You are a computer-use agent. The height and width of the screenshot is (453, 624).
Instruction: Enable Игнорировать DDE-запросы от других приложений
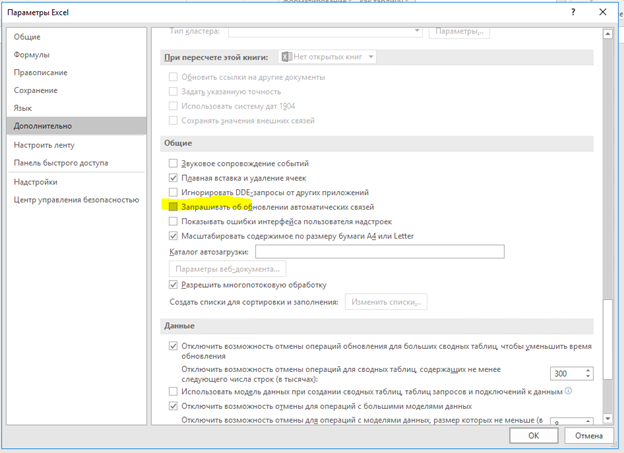pos(173,192)
